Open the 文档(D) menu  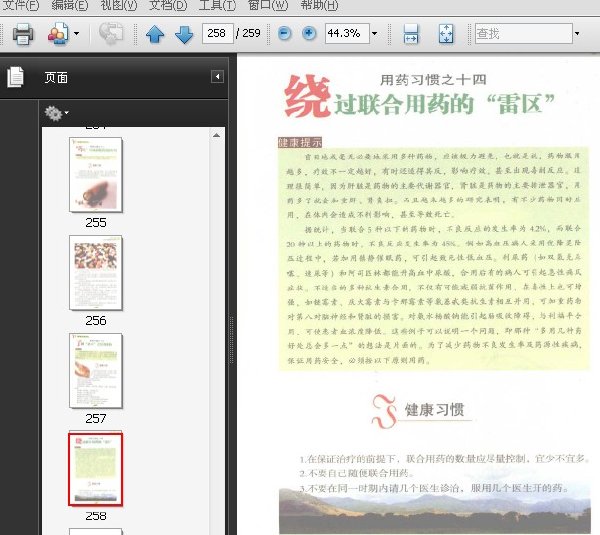pyautogui.click(x=168, y=5)
